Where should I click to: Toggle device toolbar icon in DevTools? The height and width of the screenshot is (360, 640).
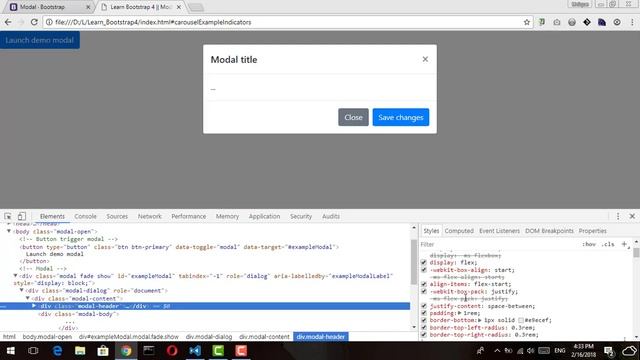[x=22, y=216]
